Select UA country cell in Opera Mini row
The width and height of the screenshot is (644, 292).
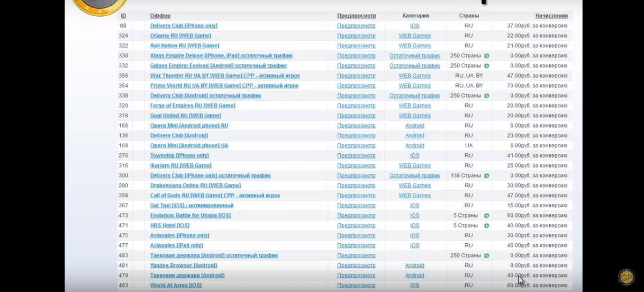[469, 146]
